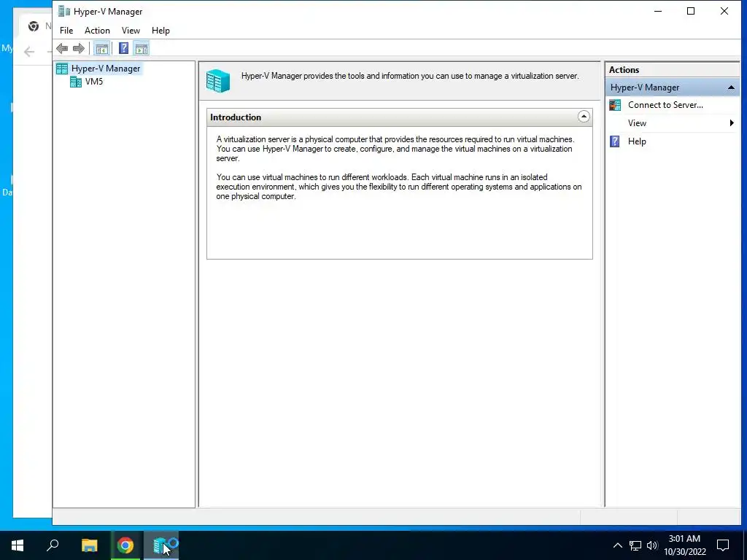747x560 pixels.
Task: Select the VM5 server in the tree
Action: point(94,82)
